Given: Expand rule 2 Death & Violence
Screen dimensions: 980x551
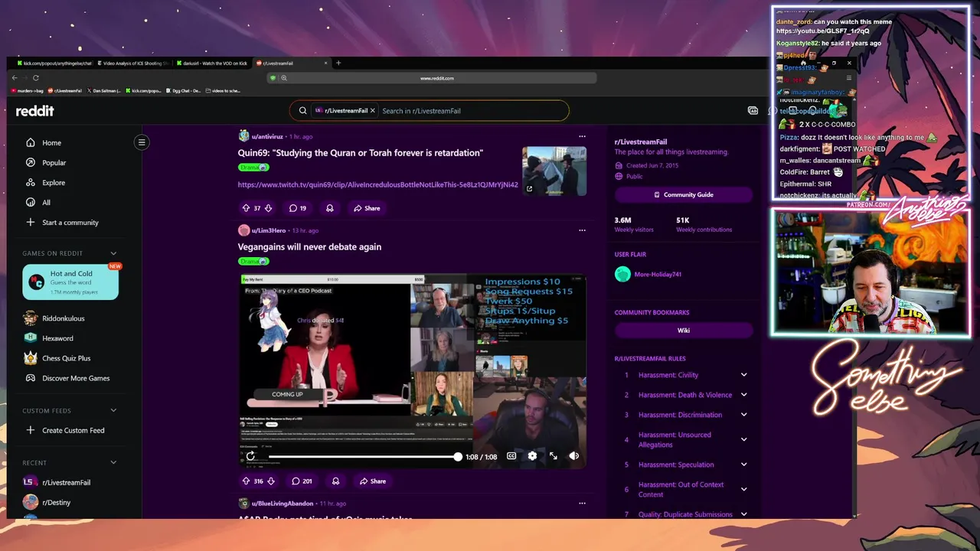Looking at the screenshot, I should 743,395.
